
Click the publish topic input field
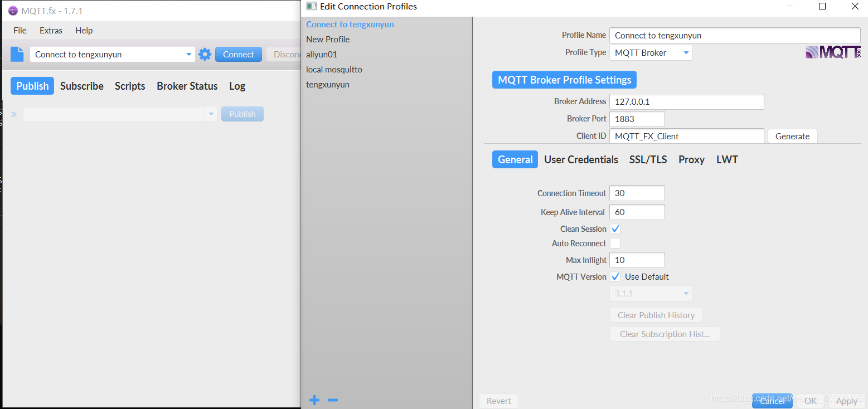click(x=114, y=114)
